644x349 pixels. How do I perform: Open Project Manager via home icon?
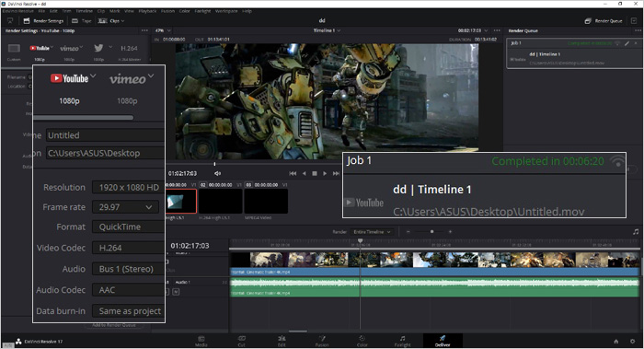(616, 342)
